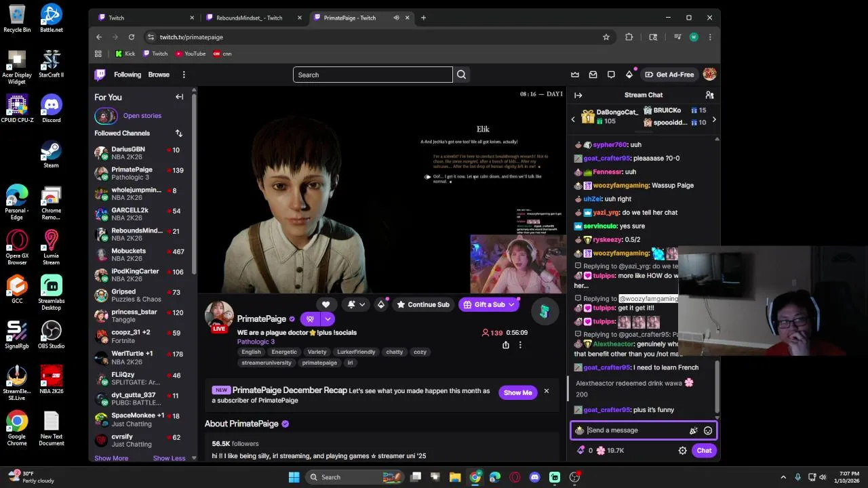This screenshot has height=488, width=868.
Task: Open Mobuckets channel in sidebar
Action: point(140,255)
